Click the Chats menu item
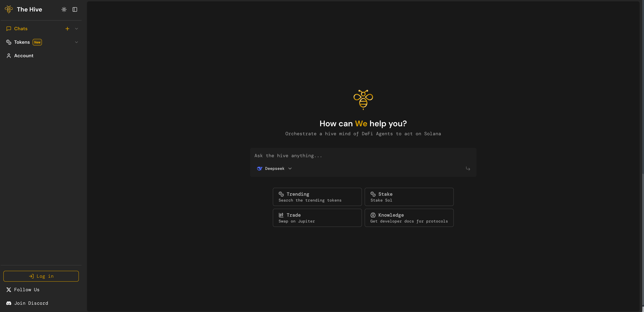 point(21,28)
